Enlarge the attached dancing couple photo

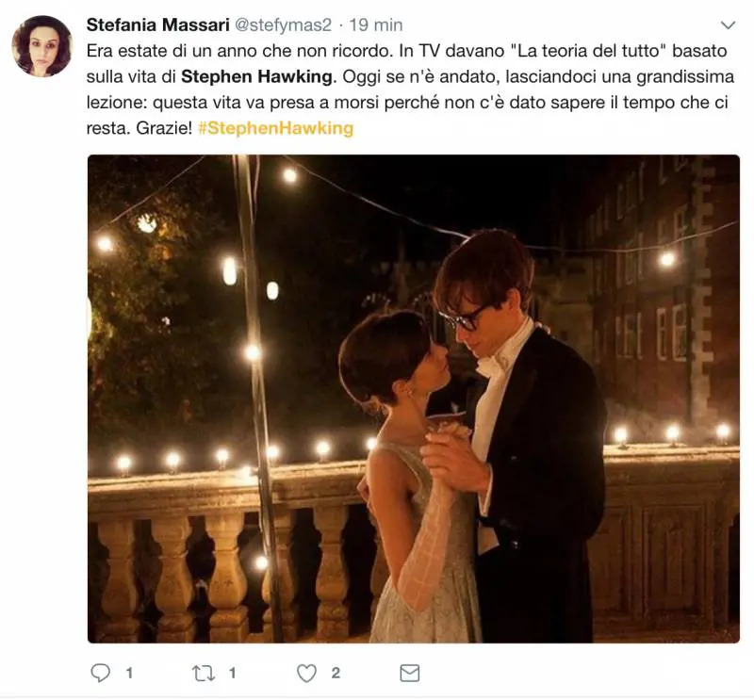click(414, 399)
